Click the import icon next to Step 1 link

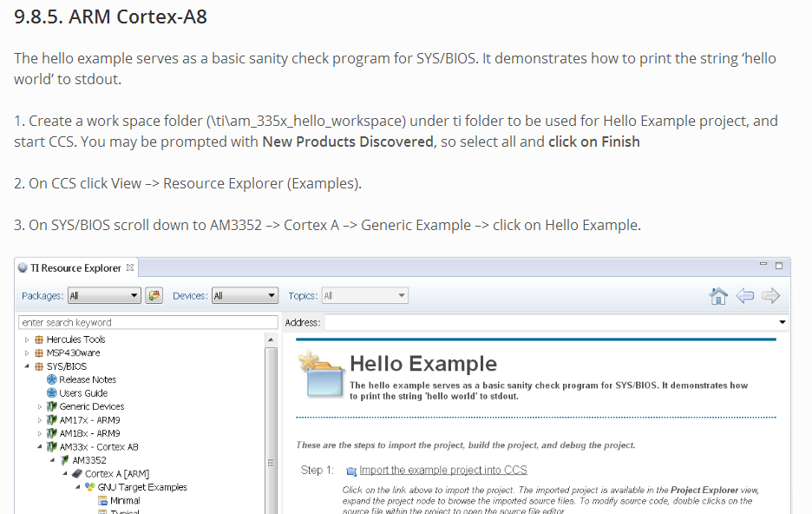click(x=351, y=471)
